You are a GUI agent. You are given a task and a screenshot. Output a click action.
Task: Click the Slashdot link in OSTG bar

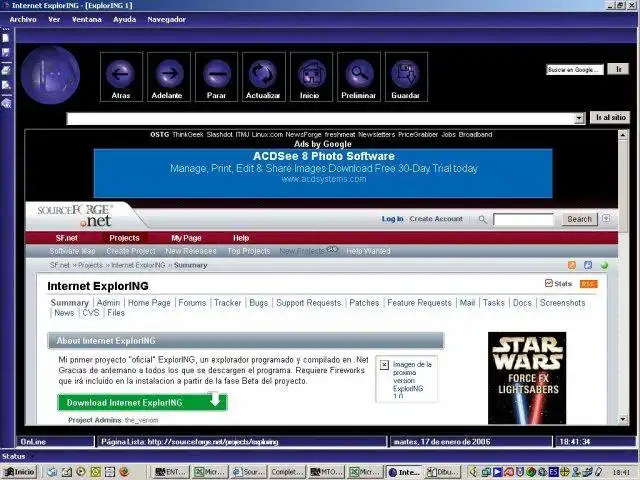[219, 135]
